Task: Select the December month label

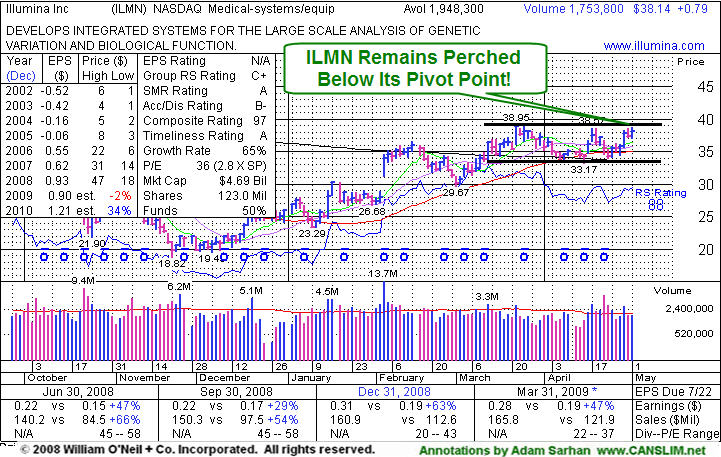Action: 224,378
